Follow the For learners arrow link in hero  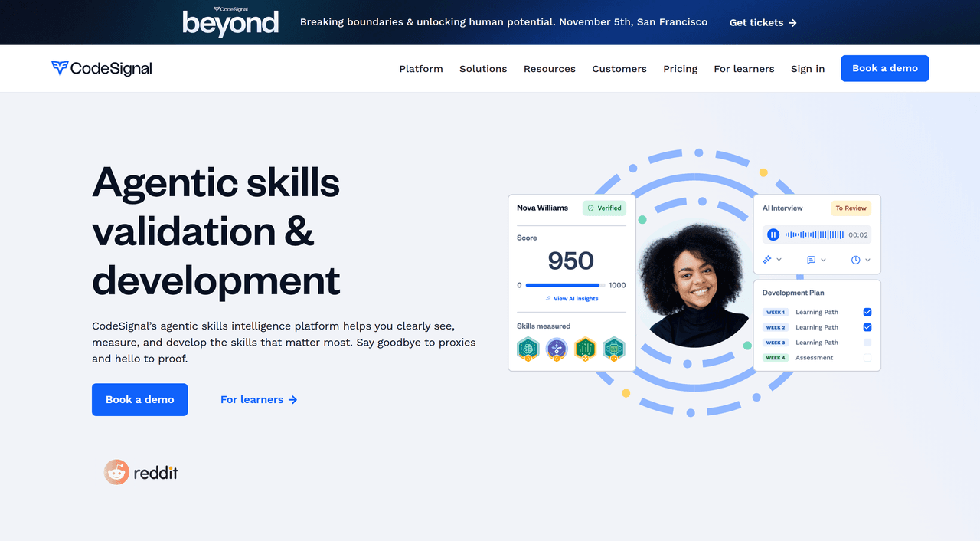(259, 399)
